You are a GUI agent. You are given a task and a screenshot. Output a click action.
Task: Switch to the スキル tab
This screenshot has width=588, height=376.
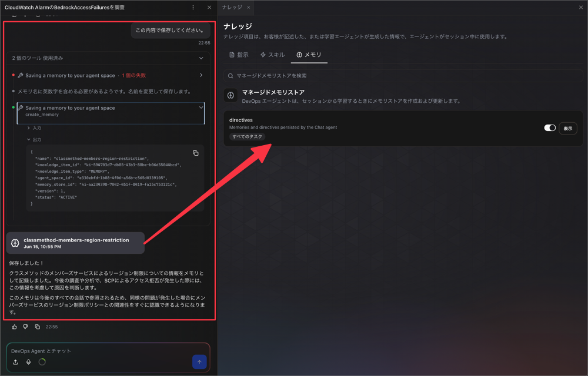[272, 55]
